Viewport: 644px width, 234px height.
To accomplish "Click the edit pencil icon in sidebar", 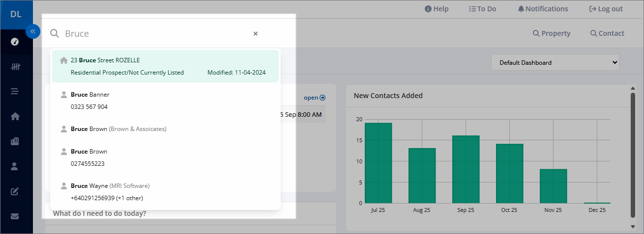I will point(15,191).
